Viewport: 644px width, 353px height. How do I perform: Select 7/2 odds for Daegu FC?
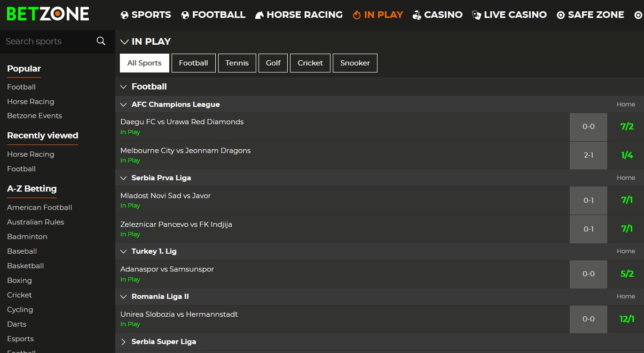click(627, 127)
